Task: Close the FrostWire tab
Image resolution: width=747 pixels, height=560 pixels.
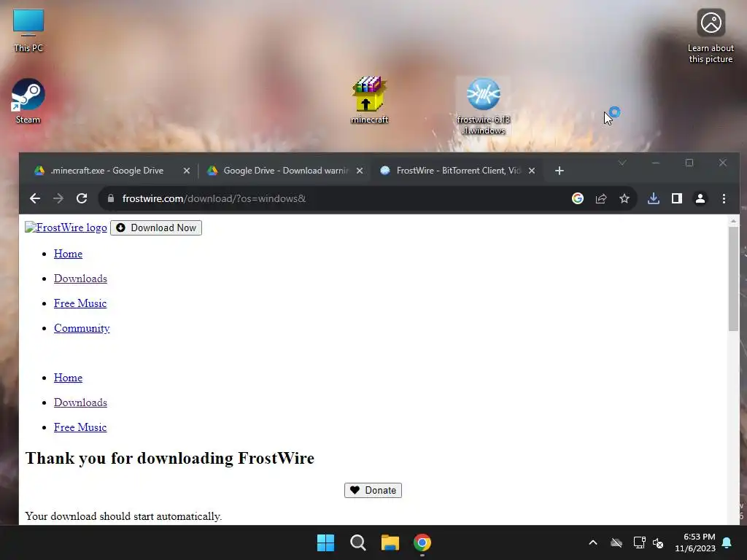Action: tap(532, 171)
